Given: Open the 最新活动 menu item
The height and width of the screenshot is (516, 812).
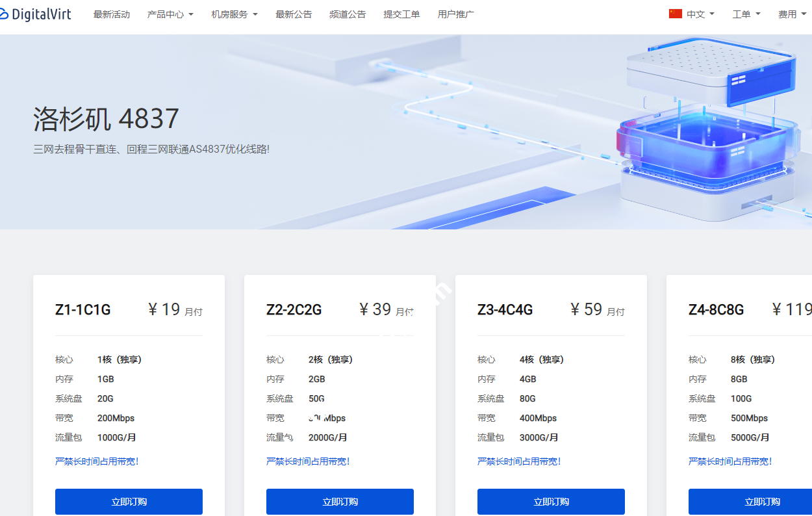Looking at the screenshot, I should point(112,13).
